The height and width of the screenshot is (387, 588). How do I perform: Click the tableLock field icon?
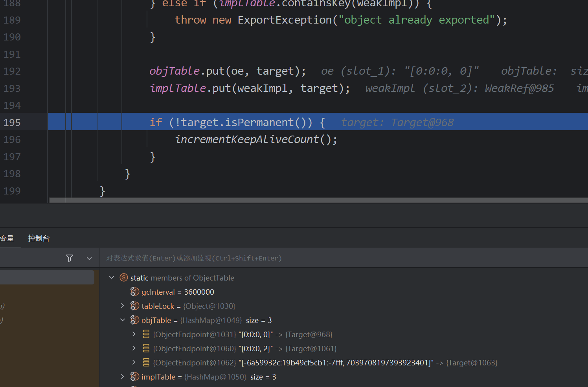pyautogui.click(x=135, y=306)
